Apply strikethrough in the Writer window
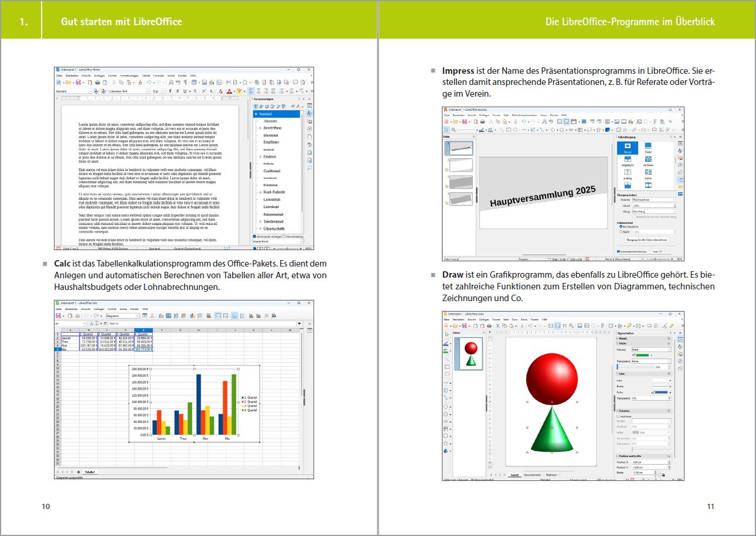This screenshot has height=536, width=756. [195, 91]
